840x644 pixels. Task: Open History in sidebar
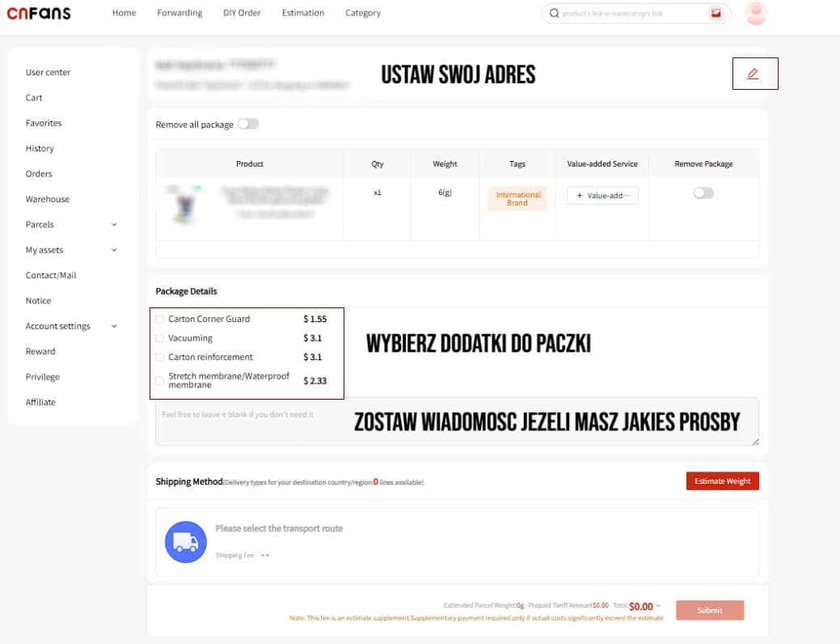tap(40, 148)
